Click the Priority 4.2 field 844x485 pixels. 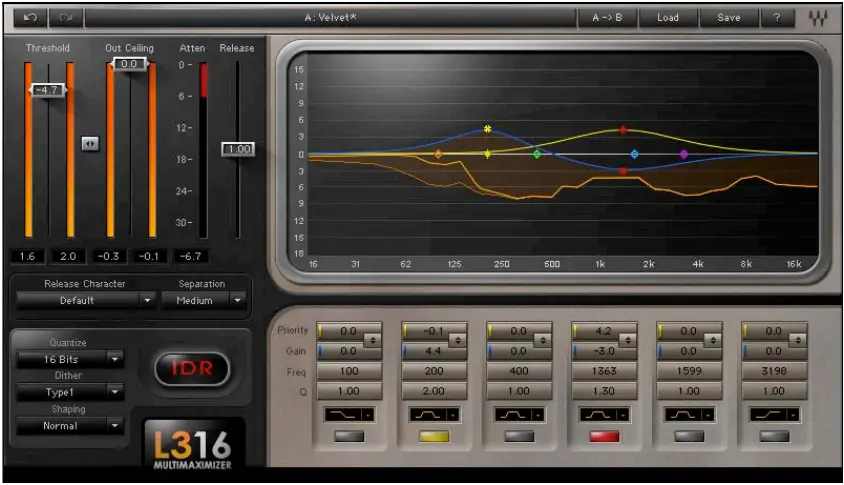(x=604, y=331)
